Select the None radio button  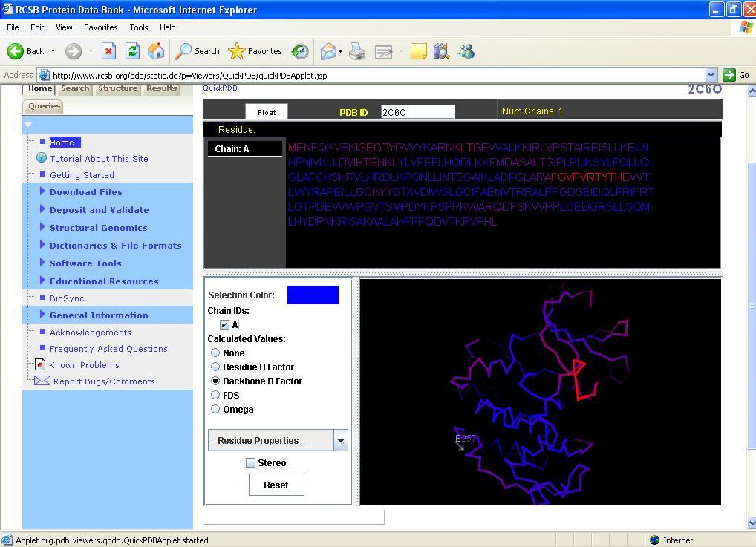click(215, 353)
